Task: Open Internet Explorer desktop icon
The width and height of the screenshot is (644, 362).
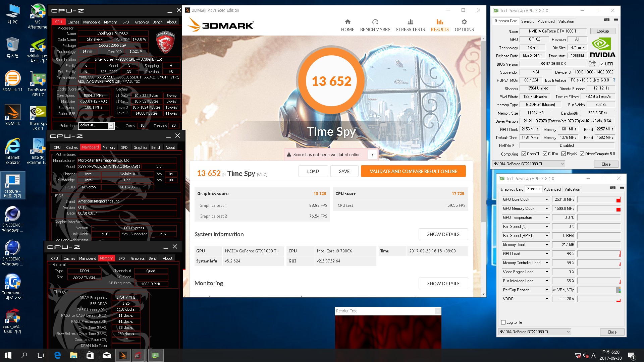Action: (x=12, y=152)
